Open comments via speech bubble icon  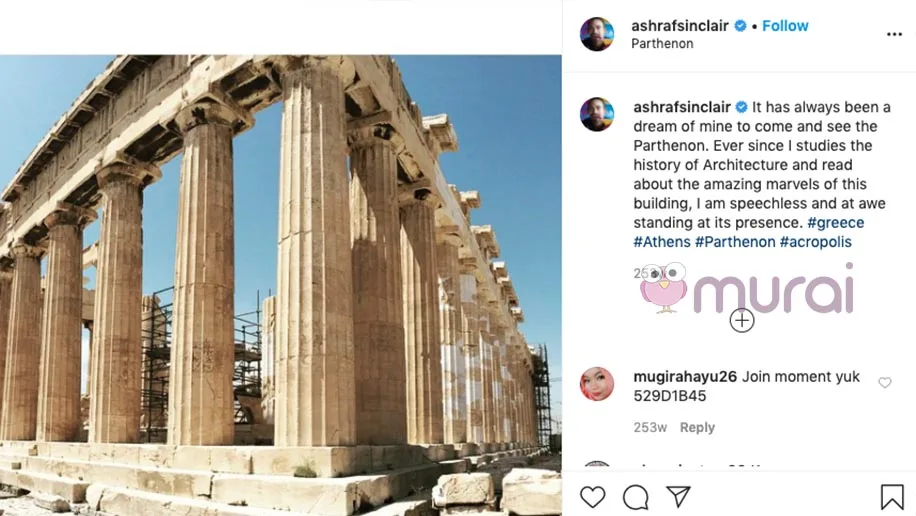pos(636,497)
